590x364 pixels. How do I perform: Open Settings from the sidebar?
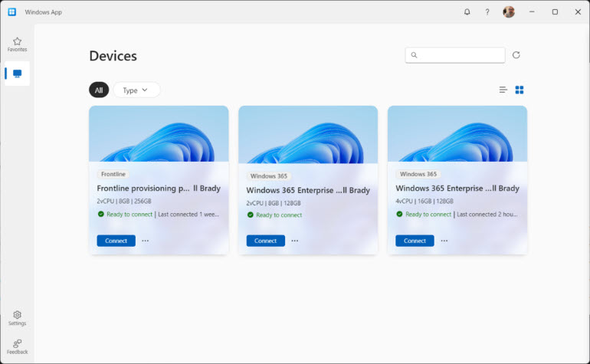(x=17, y=318)
